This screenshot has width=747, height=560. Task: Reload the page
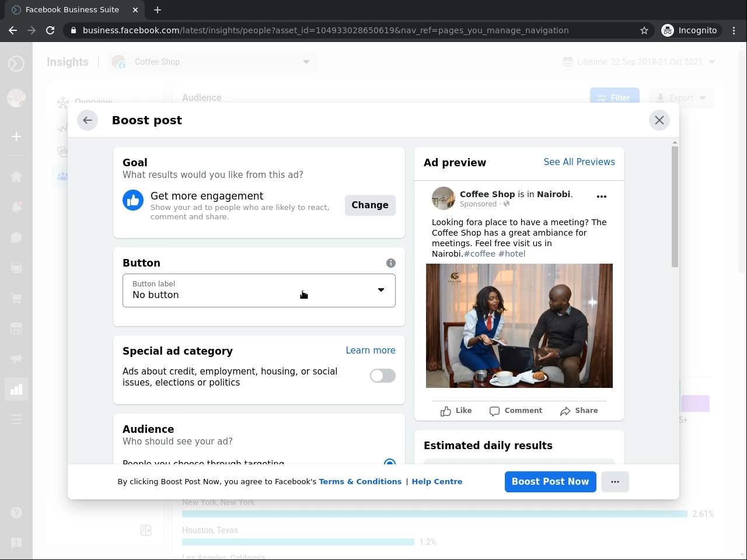click(50, 30)
